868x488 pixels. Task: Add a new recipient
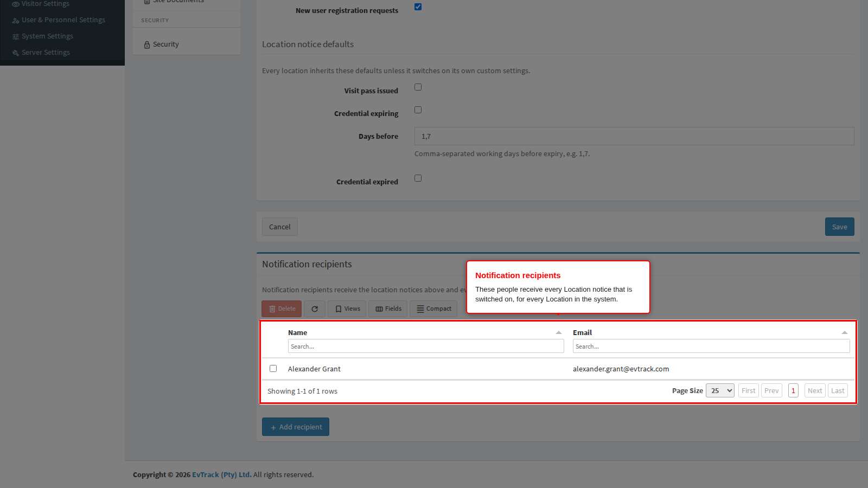[296, 427]
